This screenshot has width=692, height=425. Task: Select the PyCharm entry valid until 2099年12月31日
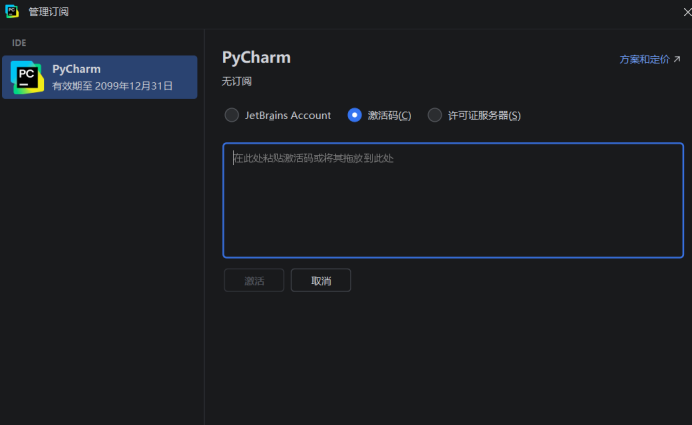pyautogui.click(x=100, y=77)
